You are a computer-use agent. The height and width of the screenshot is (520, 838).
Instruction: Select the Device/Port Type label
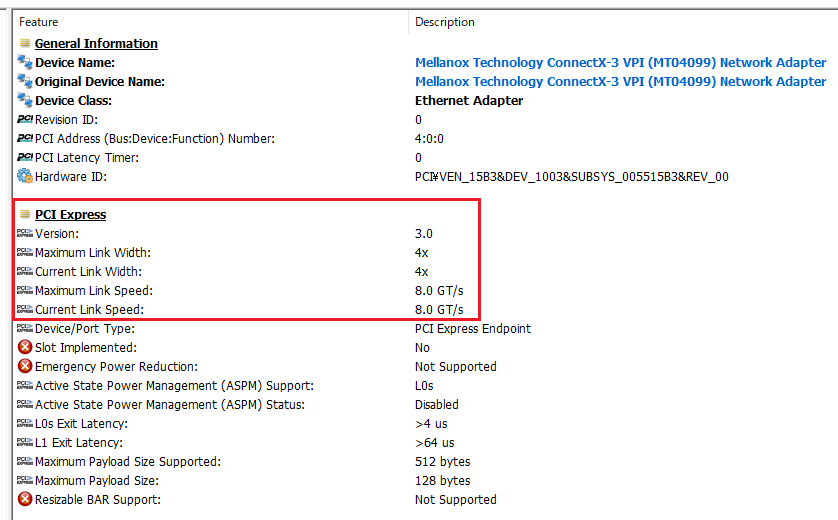(84, 329)
